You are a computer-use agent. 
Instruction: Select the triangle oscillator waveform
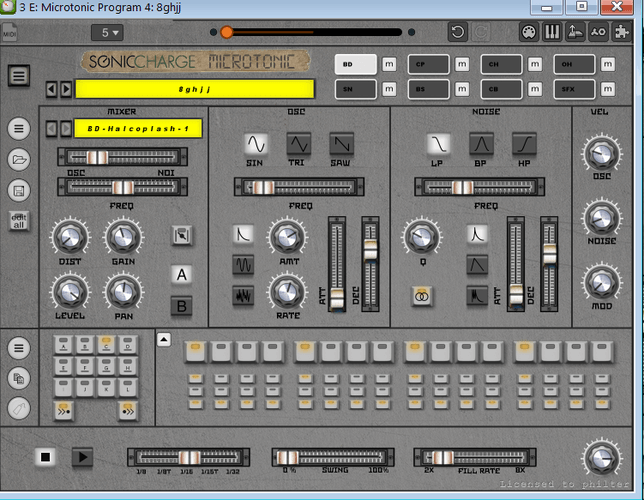point(298,144)
